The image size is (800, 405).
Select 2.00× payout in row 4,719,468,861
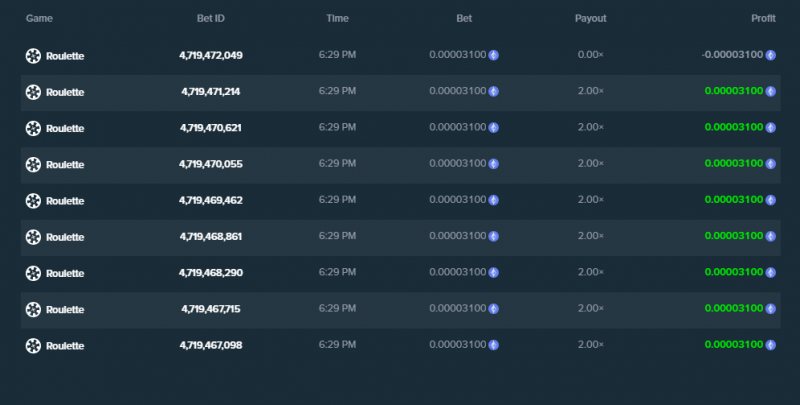coord(590,236)
